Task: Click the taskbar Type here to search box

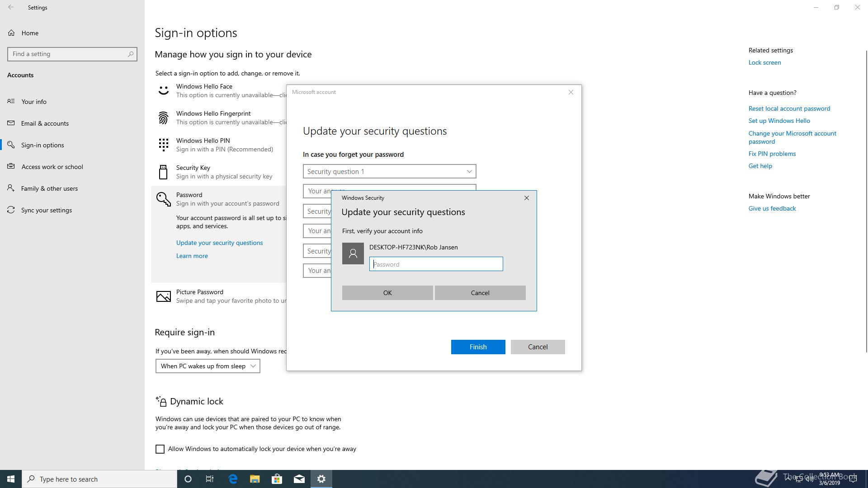Action: coord(99,479)
